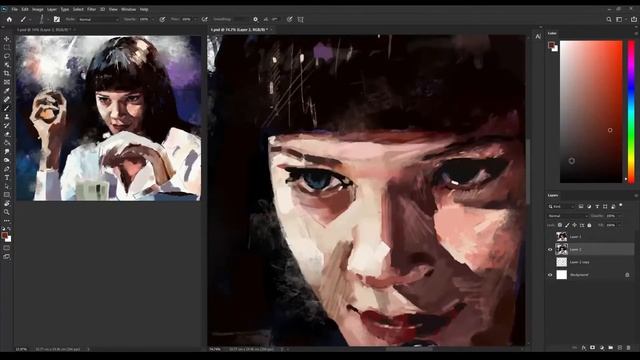Click the search icon at top right
640x360 pixels.
point(609,19)
